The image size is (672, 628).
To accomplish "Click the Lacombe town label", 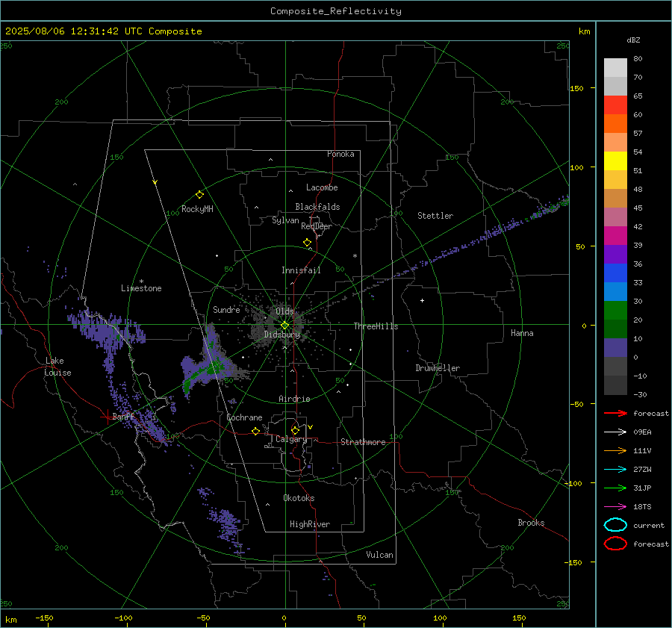I will pyautogui.click(x=322, y=187).
